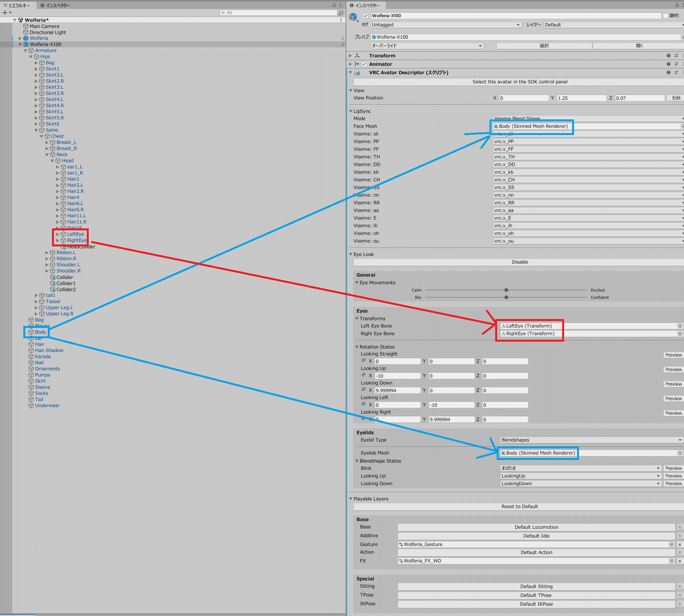Screen dimensions: 684x616
Task: Open the Default layer dropdown
Action: click(x=613, y=25)
